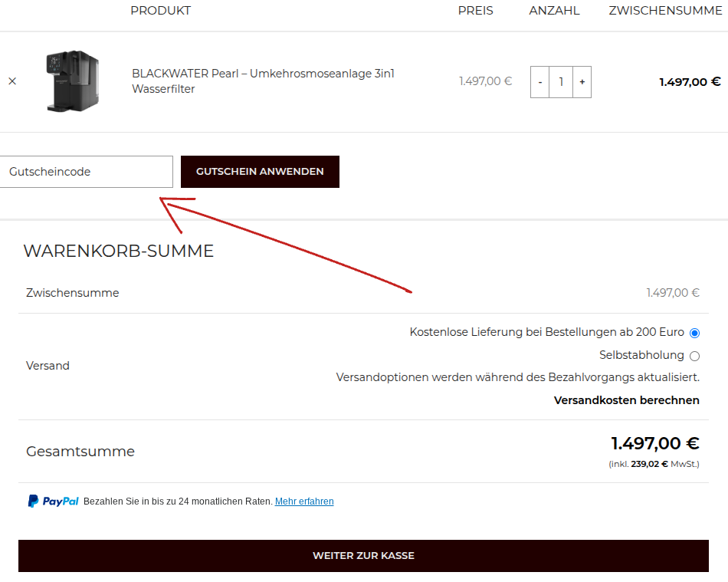Open the BLACKWATER Pearl product thumbnail
Screen dimensions: 728x582
tap(73, 81)
